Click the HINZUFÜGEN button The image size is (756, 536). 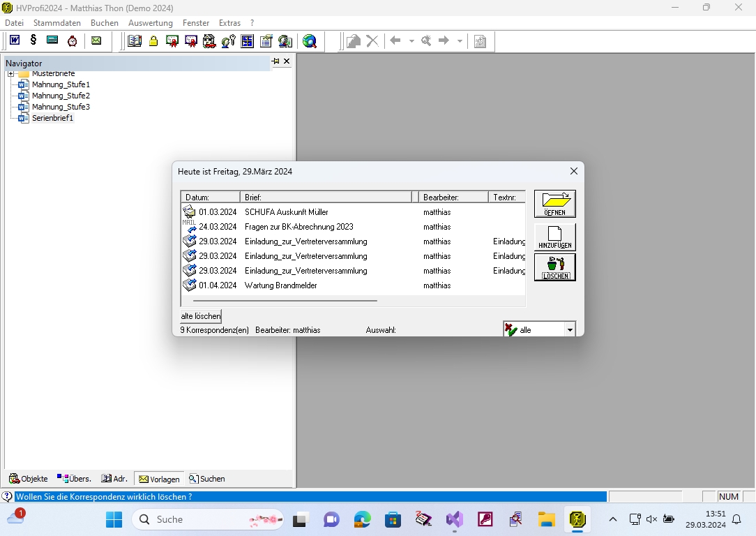pyautogui.click(x=554, y=237)
